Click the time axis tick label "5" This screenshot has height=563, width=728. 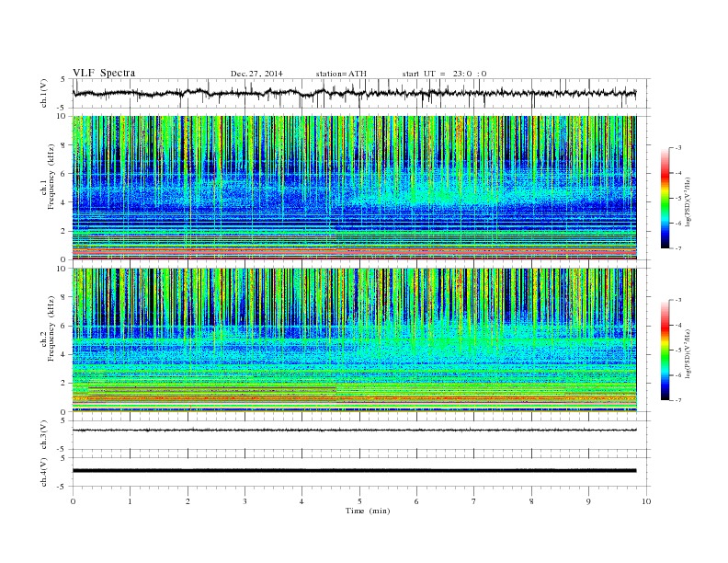359,501
